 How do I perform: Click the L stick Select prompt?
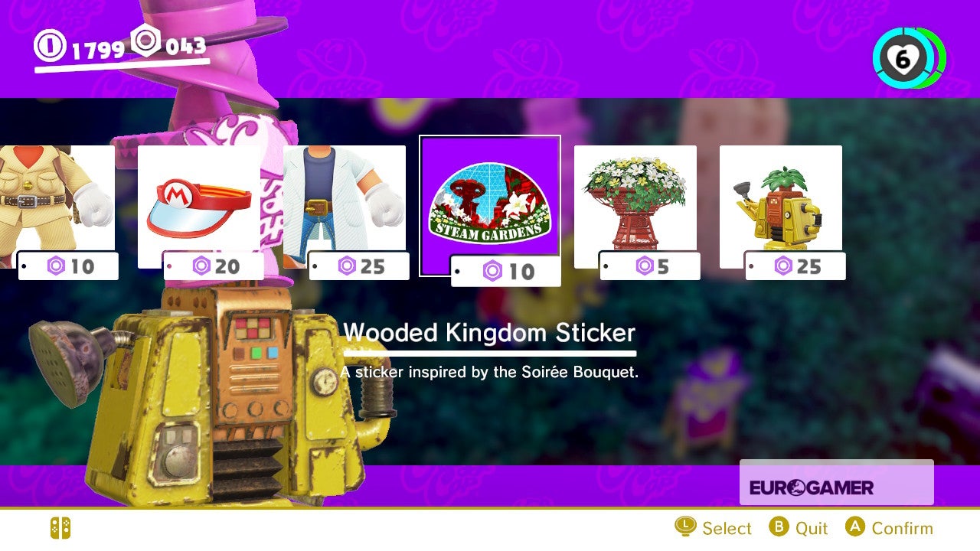pos(713,528)
